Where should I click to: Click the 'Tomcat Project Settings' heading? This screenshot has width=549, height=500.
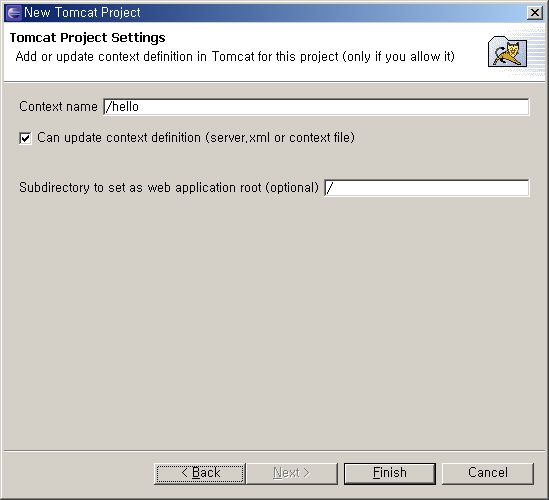pos(88,37)
